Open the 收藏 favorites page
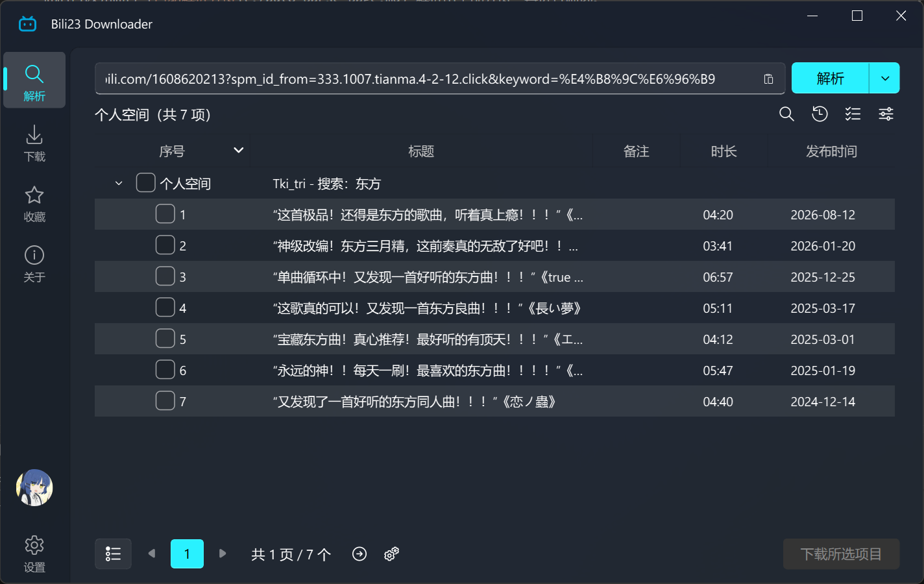924x584 pixels. [34, 204]
